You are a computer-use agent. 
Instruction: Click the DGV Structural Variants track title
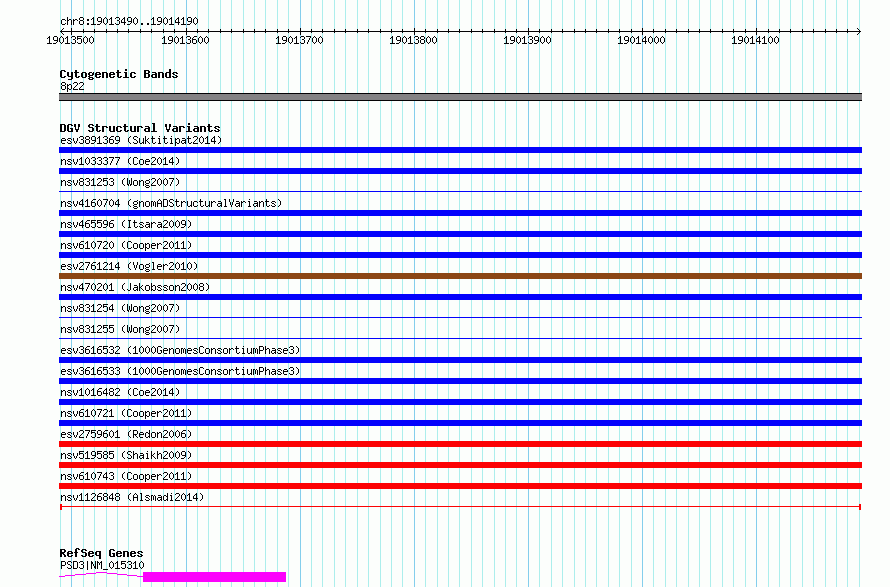coord(140,128)
